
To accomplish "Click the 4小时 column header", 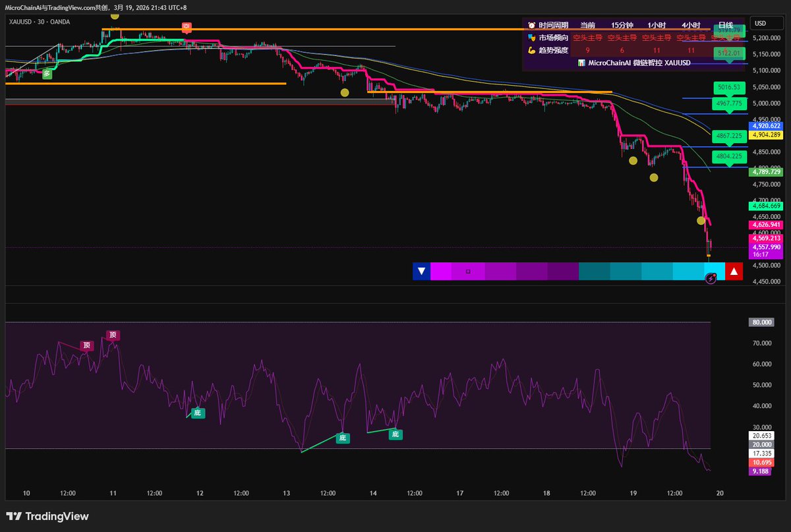I will [x=691, y=25].
